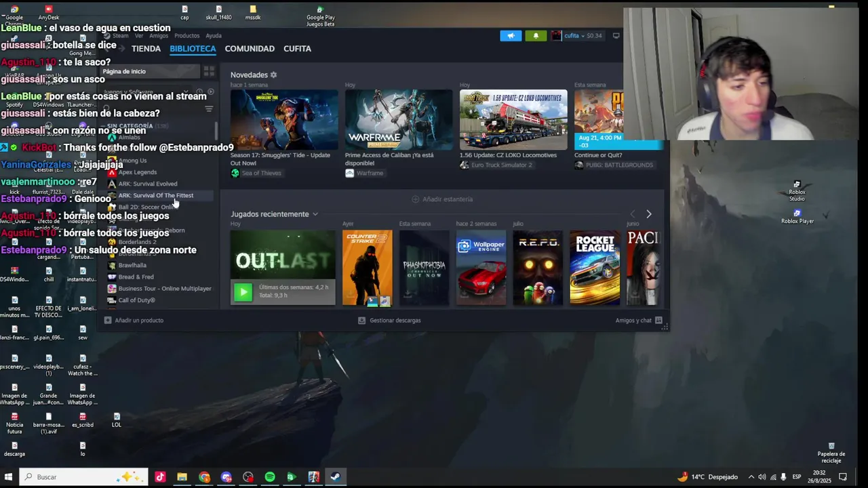Open the library filter options icon
Viewport: 868px width, 488px height.
pyautogui.click(x=209, y=109)
